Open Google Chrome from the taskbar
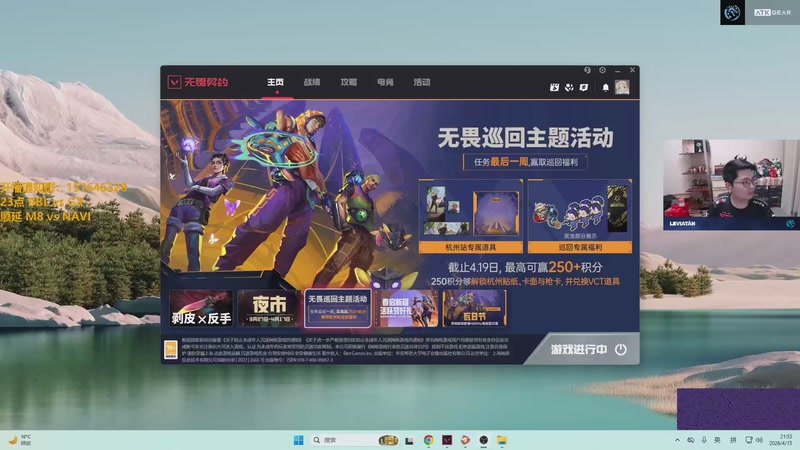Screen dimensions: 800x450 429,440
